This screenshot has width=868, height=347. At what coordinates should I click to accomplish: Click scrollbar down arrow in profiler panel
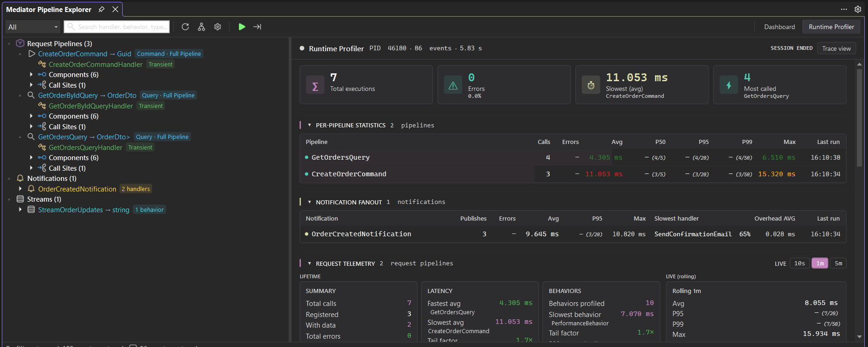coord(859,337)
